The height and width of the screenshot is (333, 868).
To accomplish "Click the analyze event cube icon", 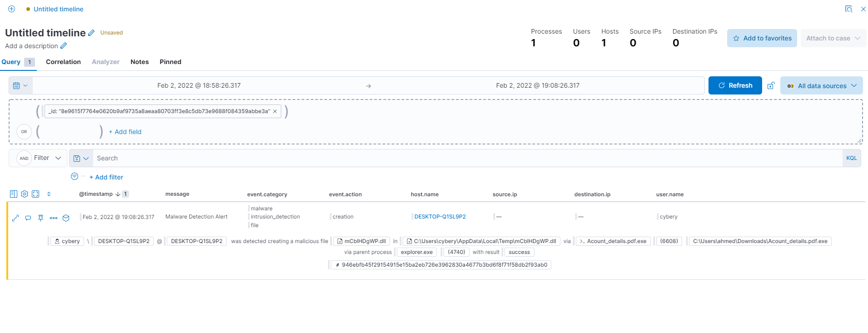I will [x=66, y=218].
